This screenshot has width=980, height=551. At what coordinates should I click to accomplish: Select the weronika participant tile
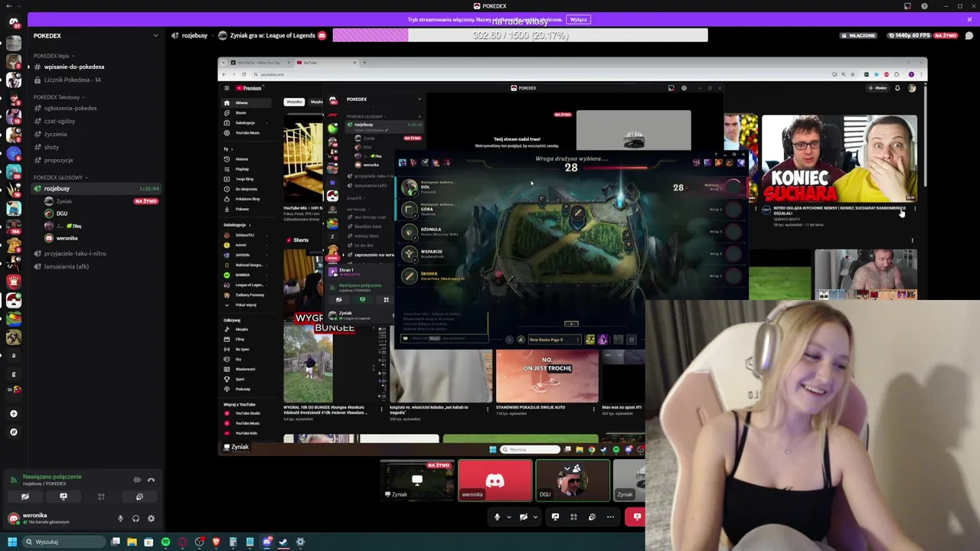pyautogui.click(x=495, y=481)
